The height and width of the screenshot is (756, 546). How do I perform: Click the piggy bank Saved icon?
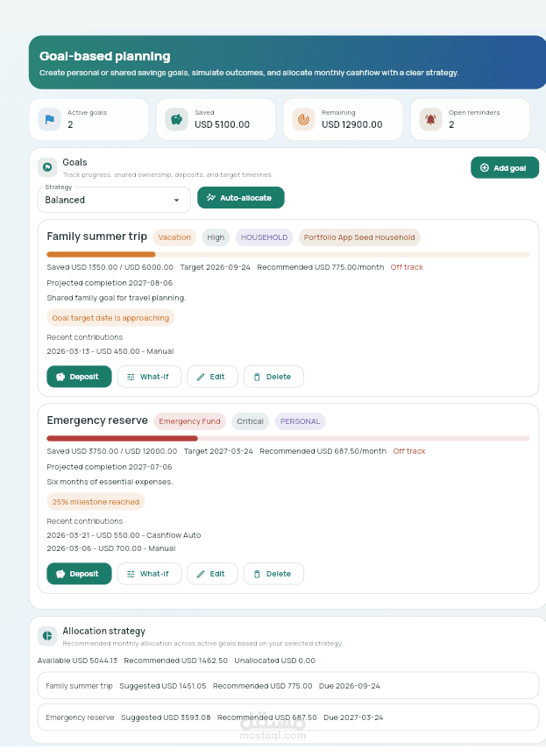pos(176,119)
